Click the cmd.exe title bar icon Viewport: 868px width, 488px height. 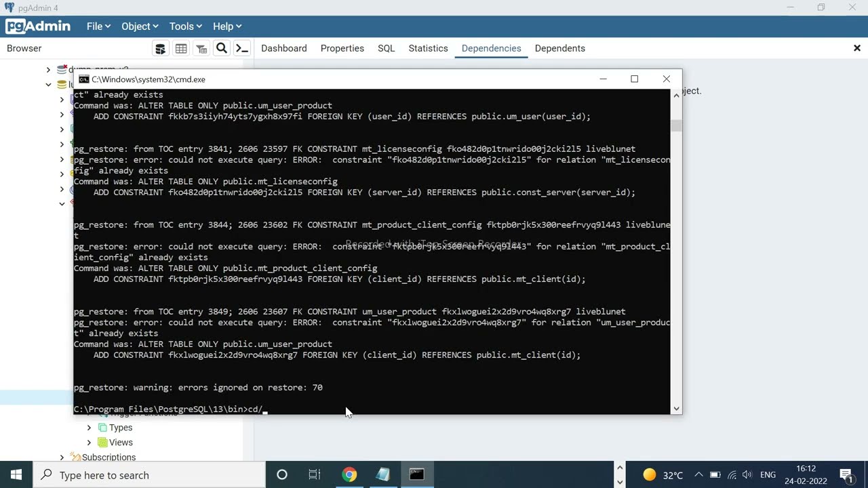84,79
